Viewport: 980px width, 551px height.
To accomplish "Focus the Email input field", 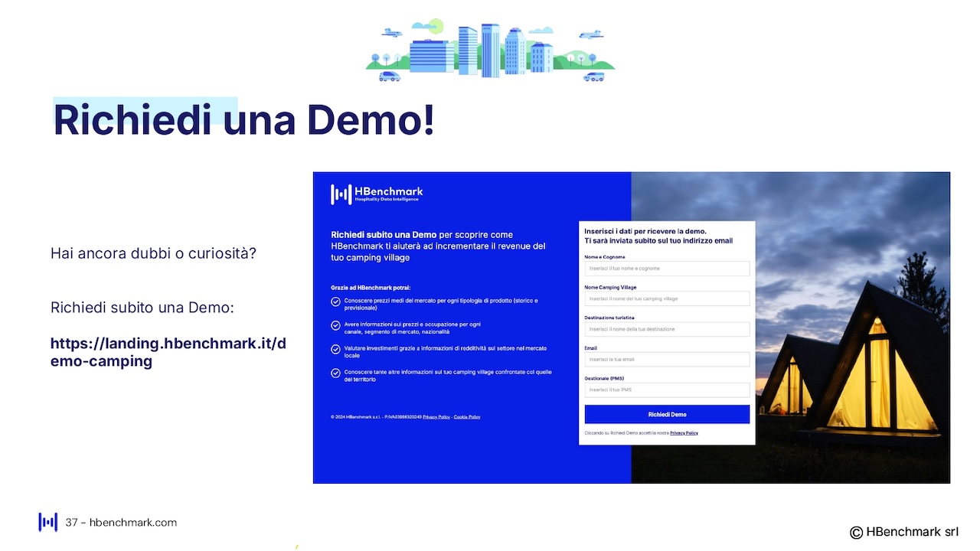I will point(667,360).
